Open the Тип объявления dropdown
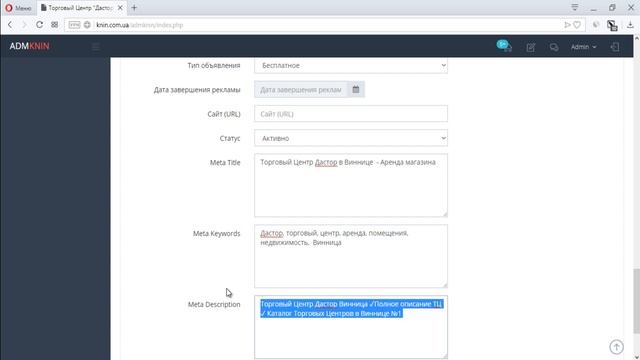 (351, 65)
